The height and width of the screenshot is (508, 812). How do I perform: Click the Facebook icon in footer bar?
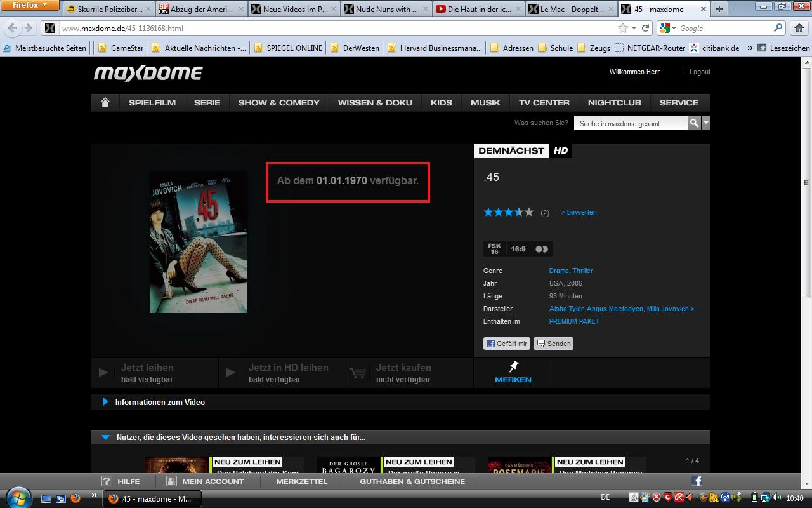(x=697, y=481)
